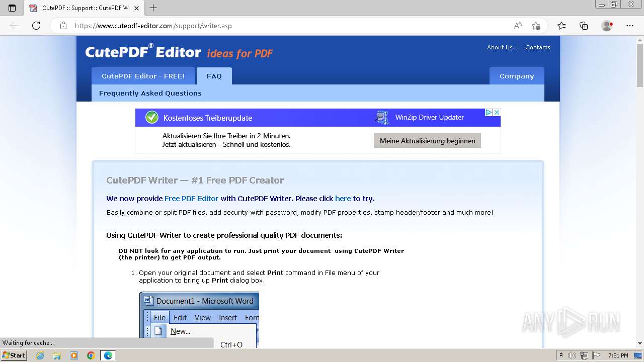The height and width of the screenshot is (362, 644).
Task: Click the Kostenloses Treiberupdate ad headline
Action: [x=208, y=118]
